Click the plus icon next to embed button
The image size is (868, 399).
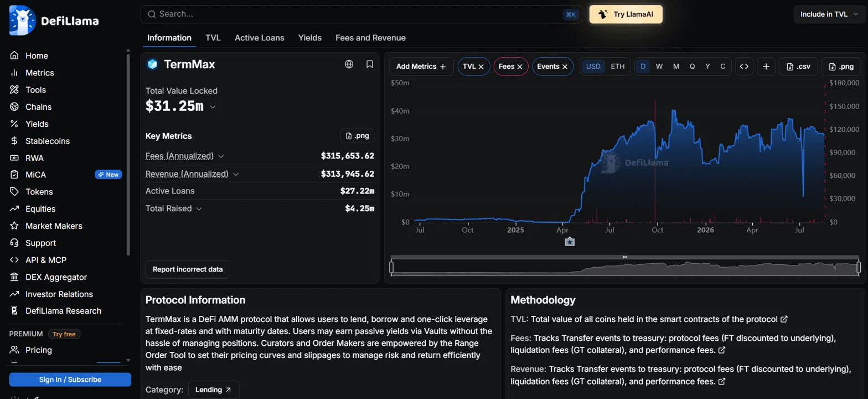pyautogui.click(x=766, y=66)
